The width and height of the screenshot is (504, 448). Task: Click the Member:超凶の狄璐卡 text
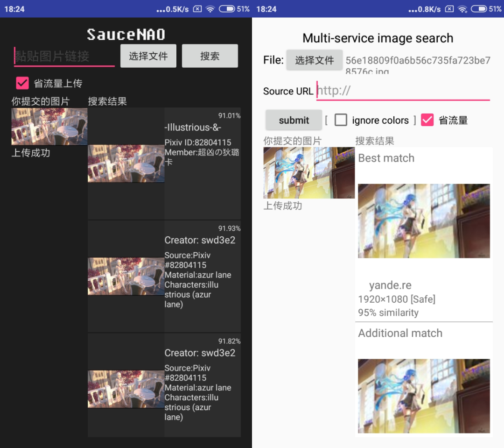click(x=202, y=157)
